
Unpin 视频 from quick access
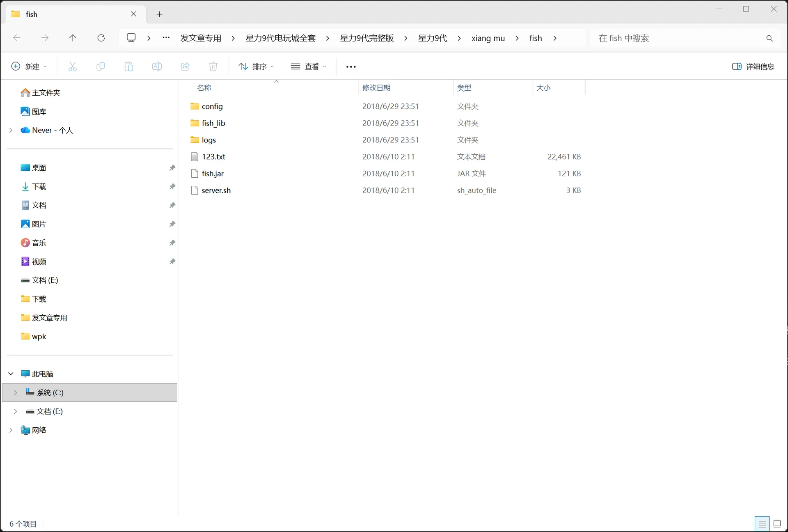point(172,261)
